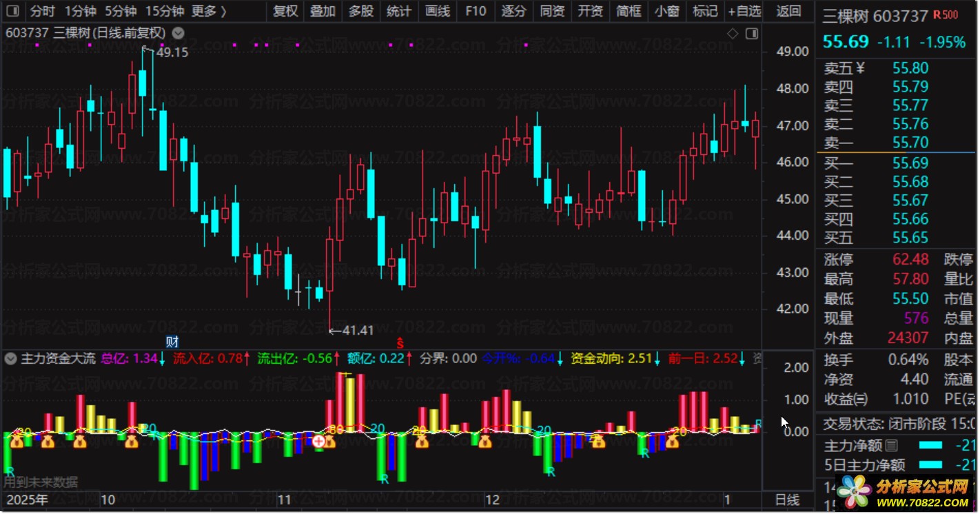Click the 叠加 overlay button
The width and height of the screenshot is (980, 514).
click(323, 11)
